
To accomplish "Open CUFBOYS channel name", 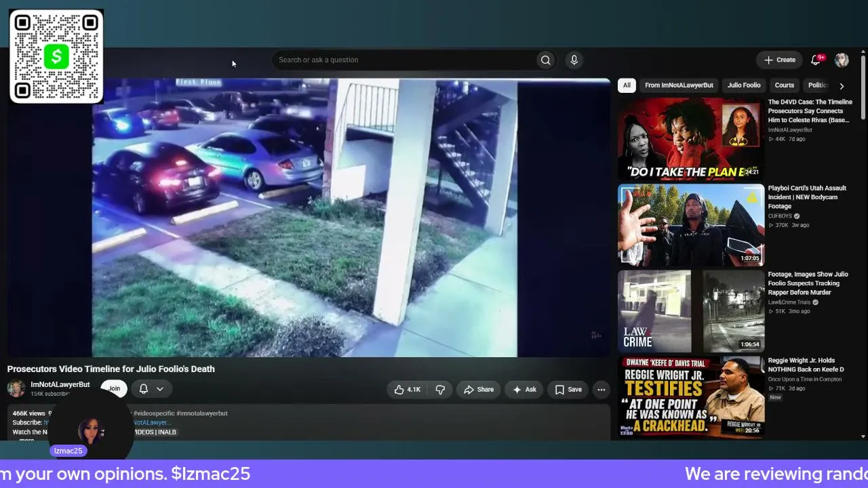I will coord(779,216).
